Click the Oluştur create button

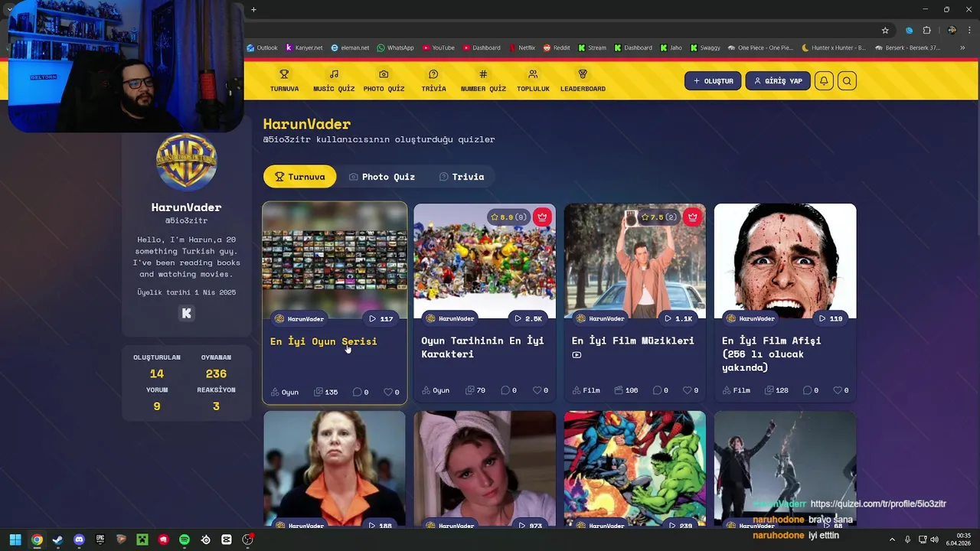pyautogui.click(x=713, y=80)
